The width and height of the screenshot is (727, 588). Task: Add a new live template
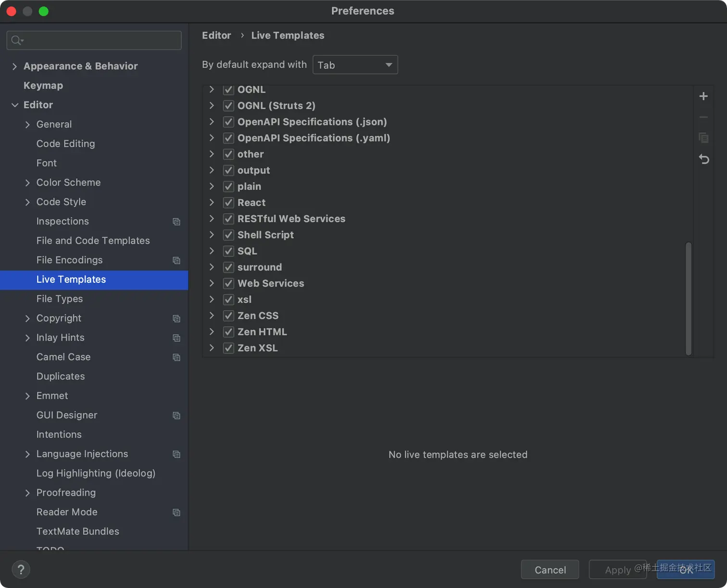tap(703, 96)
